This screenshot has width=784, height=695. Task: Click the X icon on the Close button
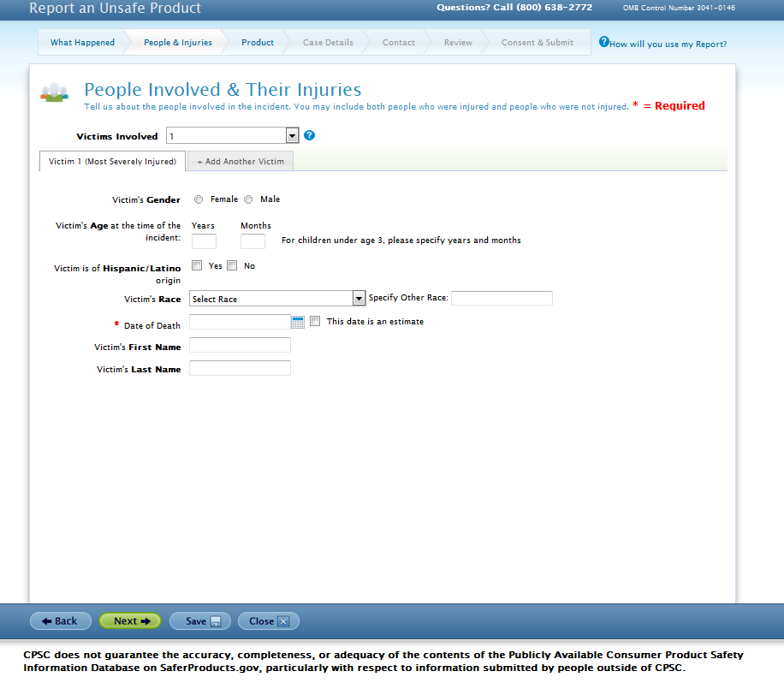point(283,621)
